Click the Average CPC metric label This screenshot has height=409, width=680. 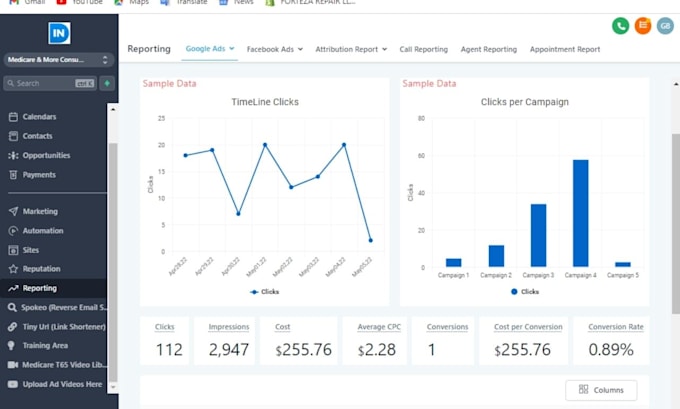tap(379, 327)
